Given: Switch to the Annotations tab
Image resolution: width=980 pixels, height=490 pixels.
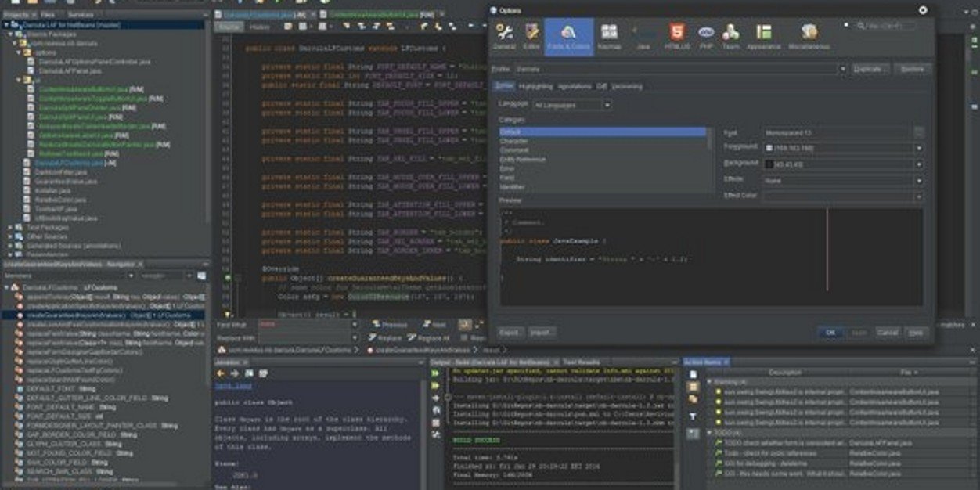Looking at the screenshot, I should pyautogui.click(x=575, y=86).
